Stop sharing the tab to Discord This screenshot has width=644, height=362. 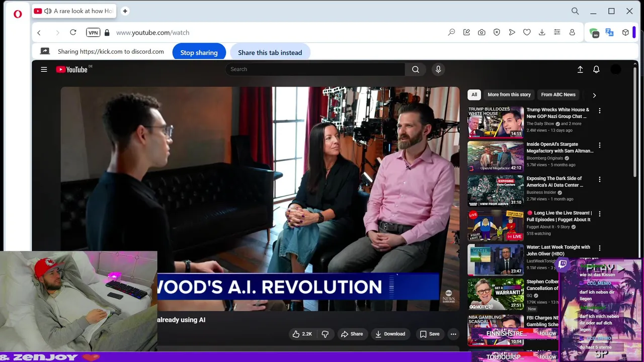[x=199, y=52]
